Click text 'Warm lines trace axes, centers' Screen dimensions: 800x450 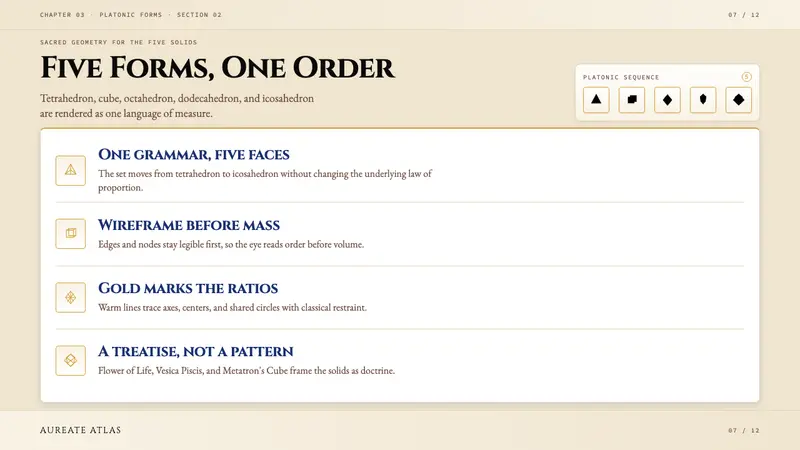pos(232,308)
